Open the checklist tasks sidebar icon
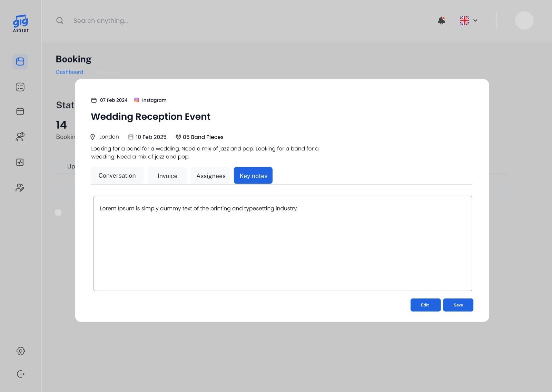 pos(20,87)
